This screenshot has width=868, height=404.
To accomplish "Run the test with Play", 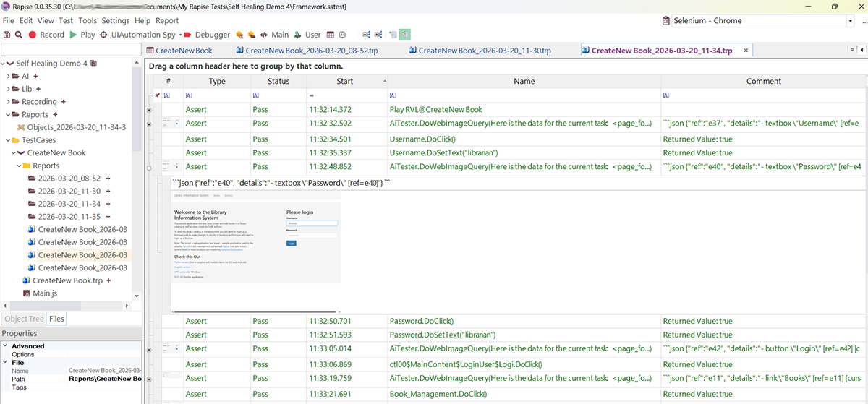I will [x=82, y=35].
